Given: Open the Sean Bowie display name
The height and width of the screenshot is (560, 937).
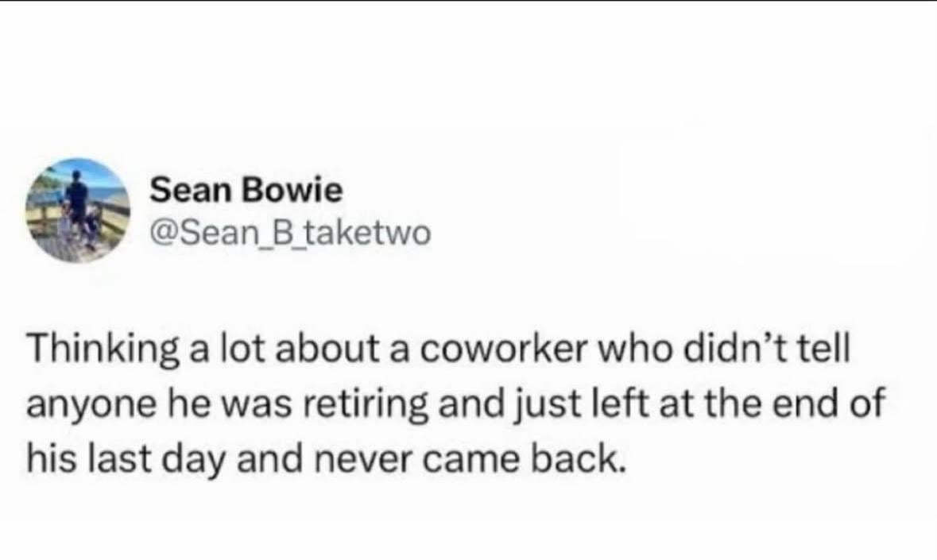Looking at the screenshot, I should pos(246,191).
